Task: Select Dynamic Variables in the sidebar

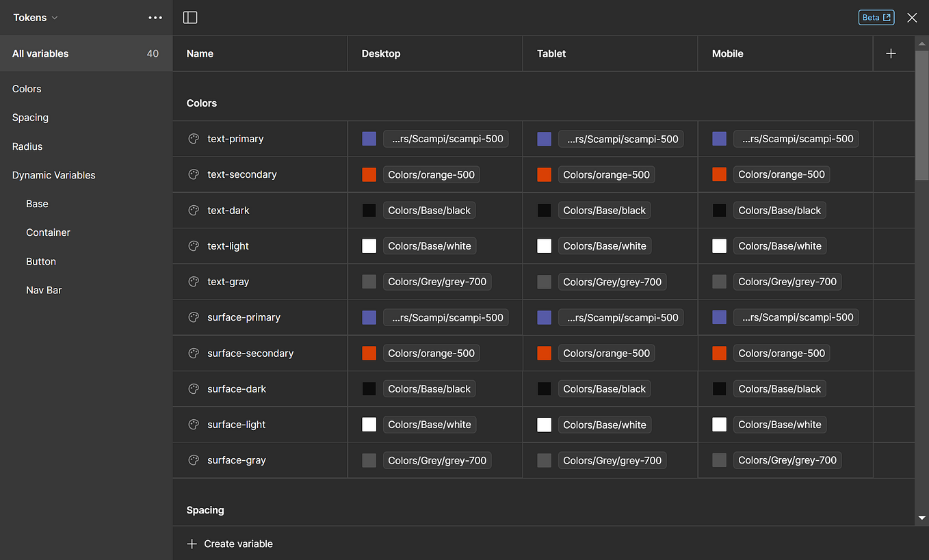Action: click(x=53, y=174)
